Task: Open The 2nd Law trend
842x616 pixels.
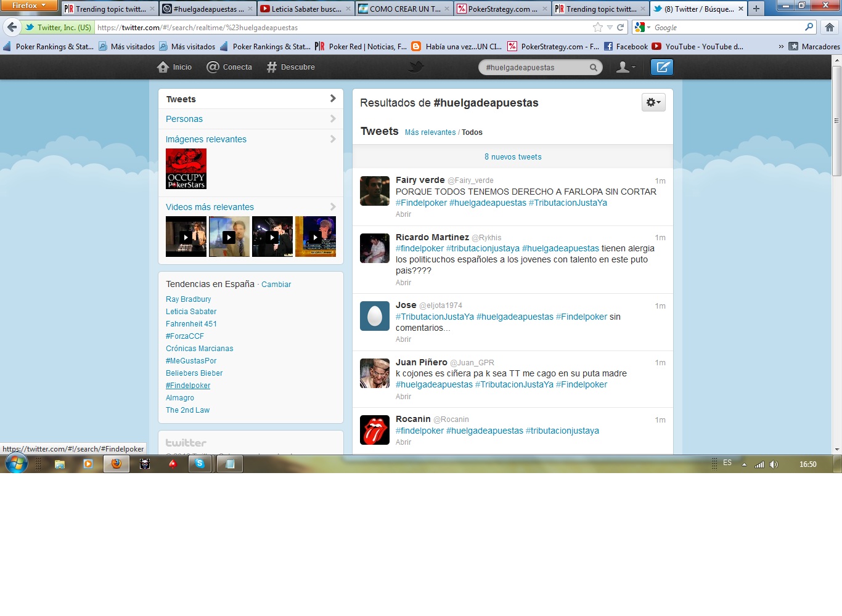Action: 187,410
